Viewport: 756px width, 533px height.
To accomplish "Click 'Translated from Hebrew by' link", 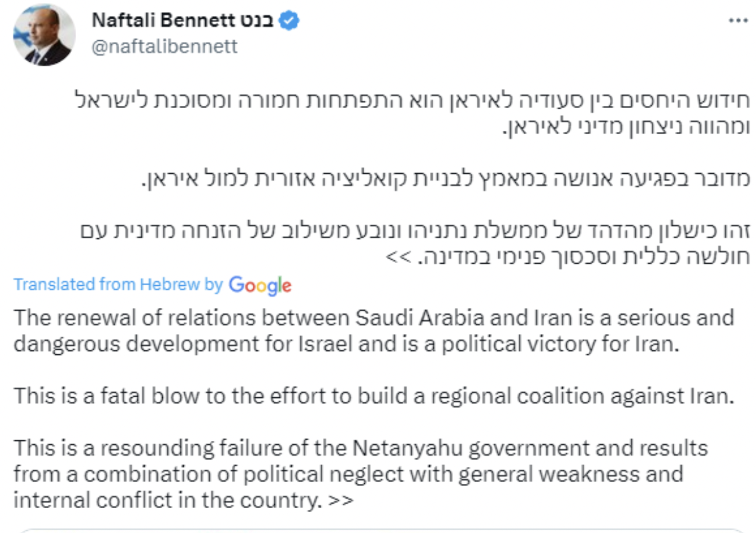I will click(118, 284).
